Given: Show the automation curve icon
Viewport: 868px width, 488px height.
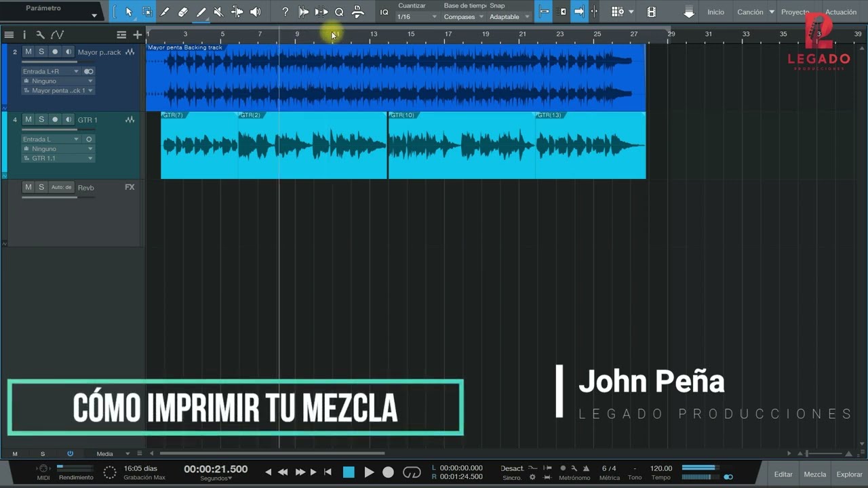Looking at the screenshot, I should [x=57, y=35].
